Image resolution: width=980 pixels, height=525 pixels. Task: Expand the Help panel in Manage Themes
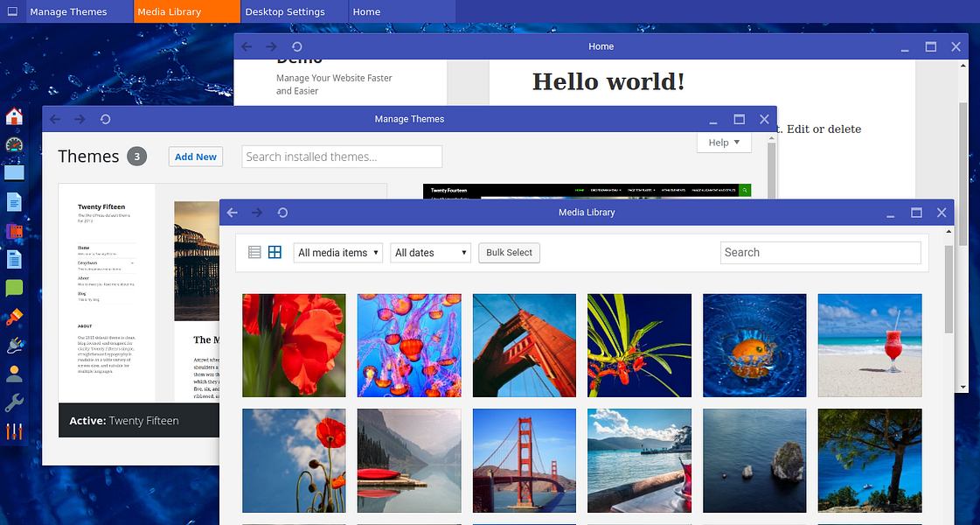pyautogui.click(x=724, y=143)
